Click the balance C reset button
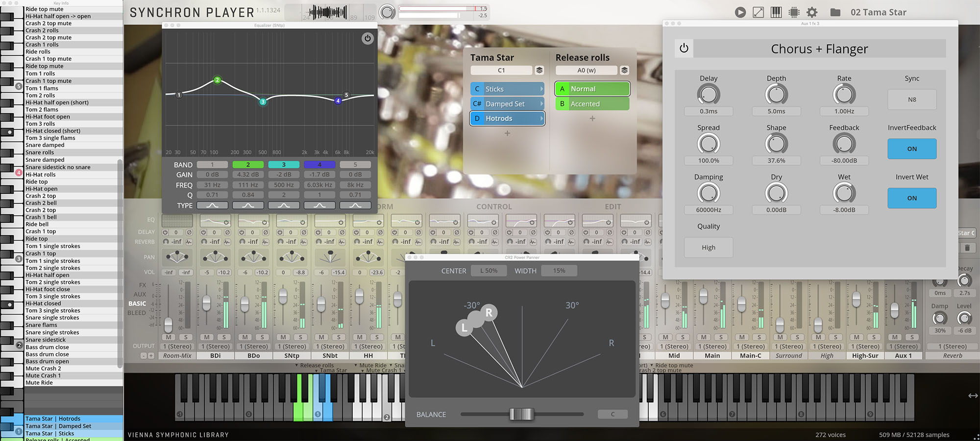The image size is (980, 441). click(612, 415)
